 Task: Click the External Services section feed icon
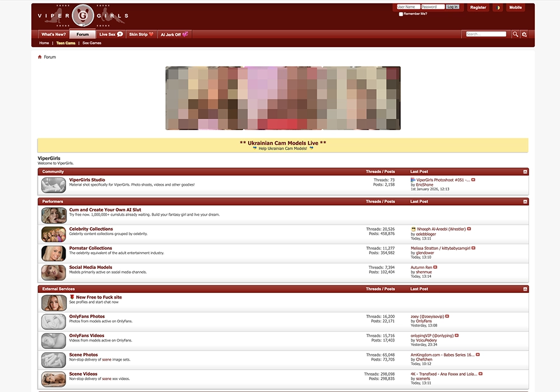[x=524, y=288]
